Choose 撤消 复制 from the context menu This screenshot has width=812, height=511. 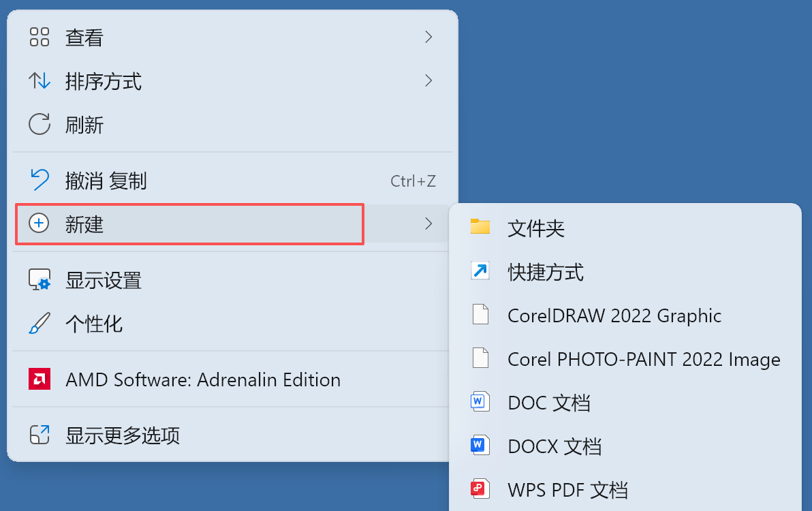(x=106, y=181)
